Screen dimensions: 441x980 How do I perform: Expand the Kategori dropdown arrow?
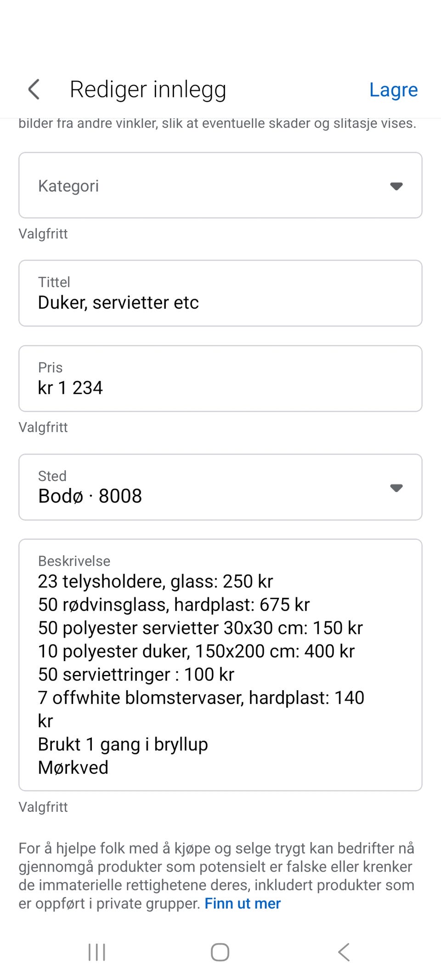pos(396,186)
